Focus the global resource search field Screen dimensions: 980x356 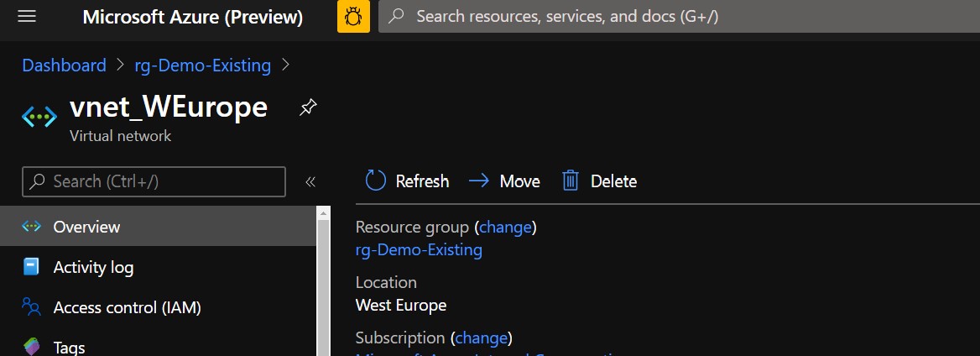[x=679, y=16]
